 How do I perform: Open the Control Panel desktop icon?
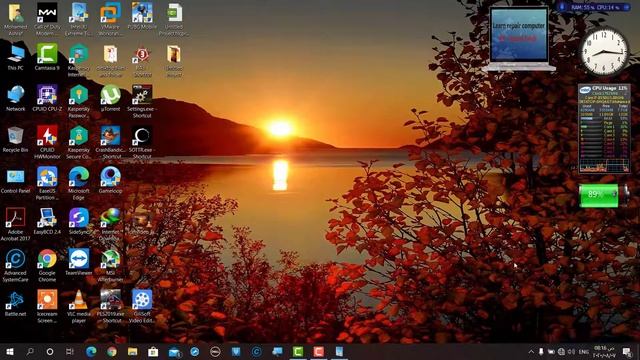16,180
